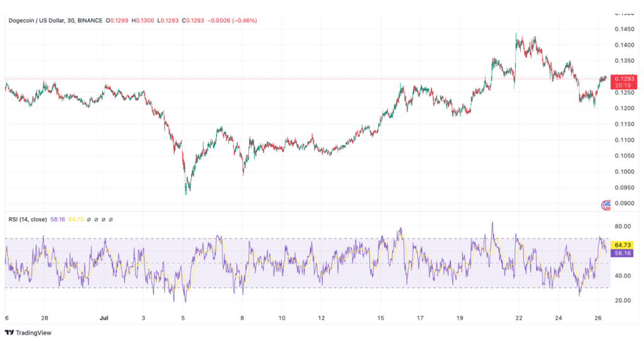This screenshot has width=644, height=341.
Task: Click the 20:19 bar countdown label
Action: click(623, 86)
